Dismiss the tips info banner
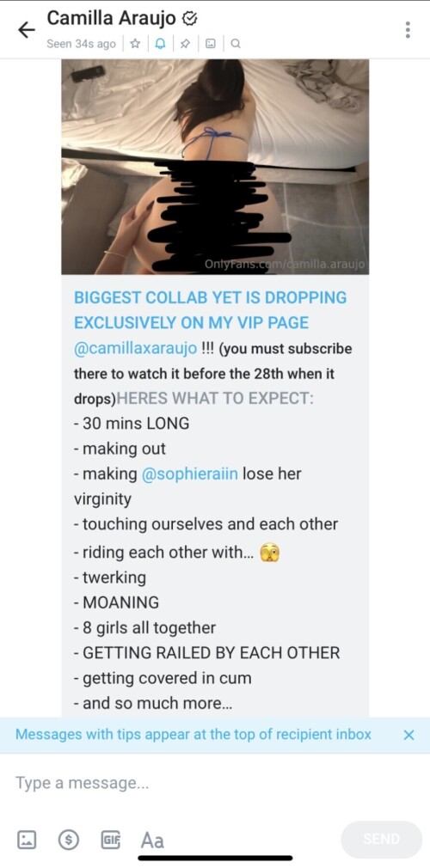The image size is (430, 868). pos(408,735)
